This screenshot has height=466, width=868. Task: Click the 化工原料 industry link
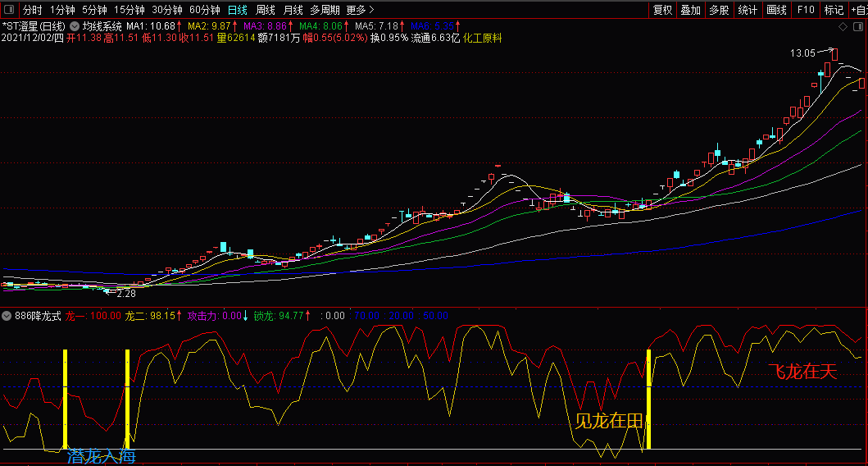482,38
